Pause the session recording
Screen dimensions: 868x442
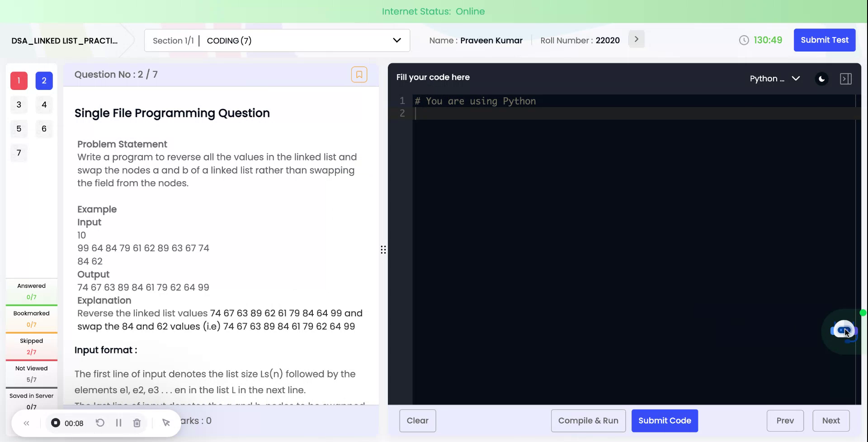point(119,423)
